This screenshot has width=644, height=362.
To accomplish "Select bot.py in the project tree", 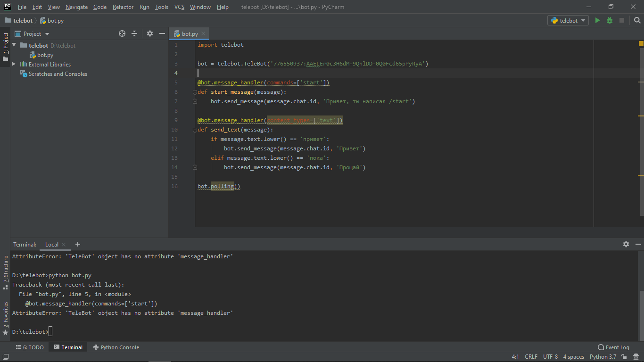I will pyautogui.click(x=45, y=55).
